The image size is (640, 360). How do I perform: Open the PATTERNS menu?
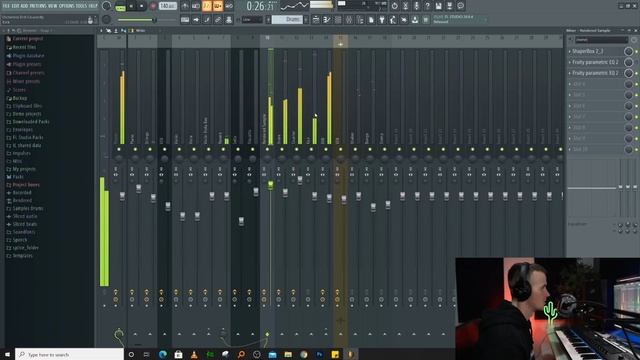pyautogui.click(x=38, y=6)
